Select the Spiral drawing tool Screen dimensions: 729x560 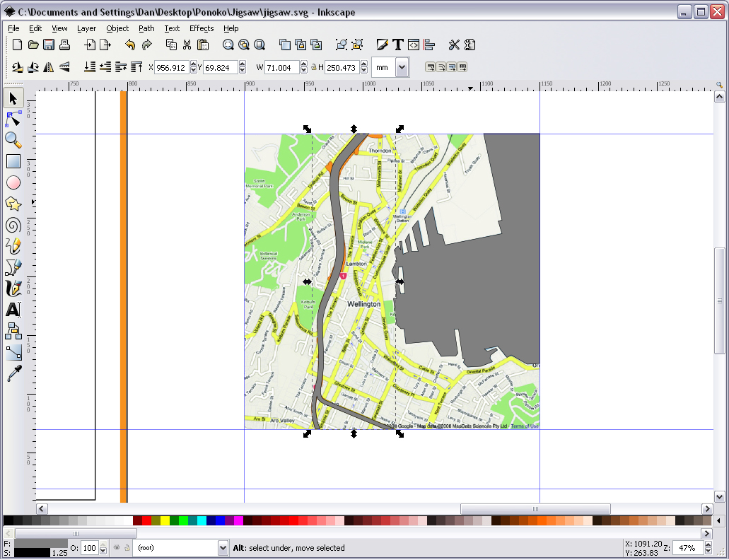tap(13, 226)
